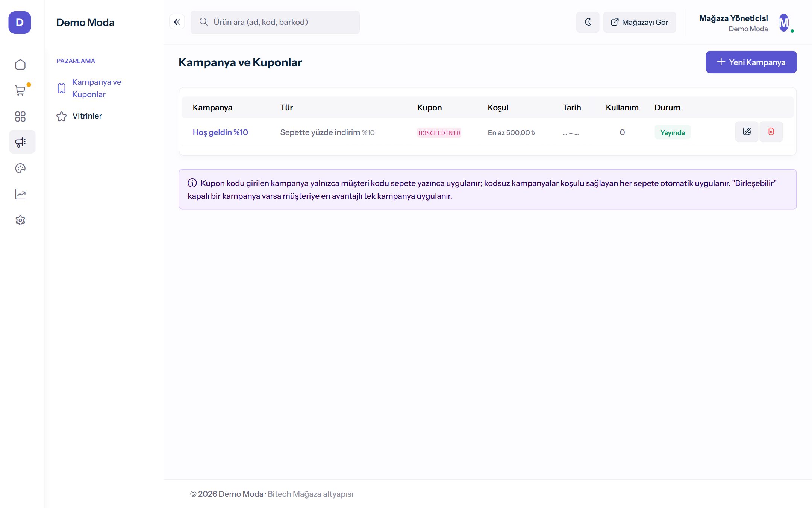
Task: Click the Demo Moda D logo
Action: (x=20, y=23)
